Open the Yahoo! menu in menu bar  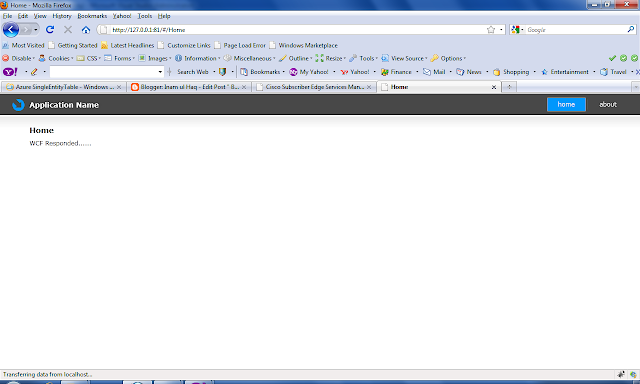[x=122, y=16]
